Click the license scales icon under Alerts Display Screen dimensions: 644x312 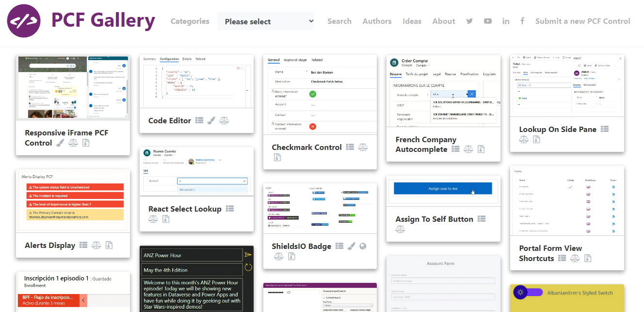(97, 245)
